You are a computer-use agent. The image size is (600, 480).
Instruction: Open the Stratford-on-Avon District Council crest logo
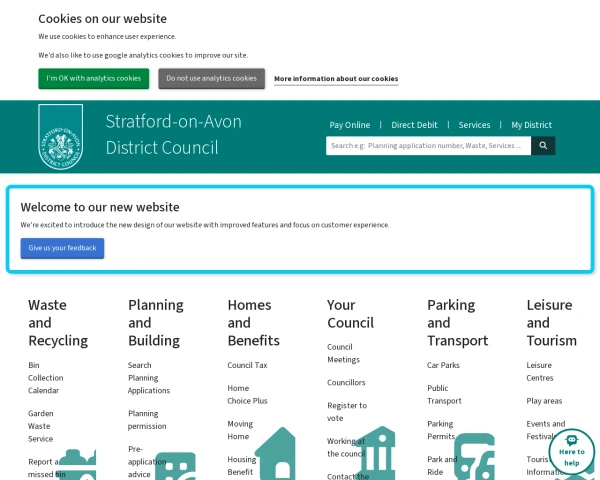point(60,137)
